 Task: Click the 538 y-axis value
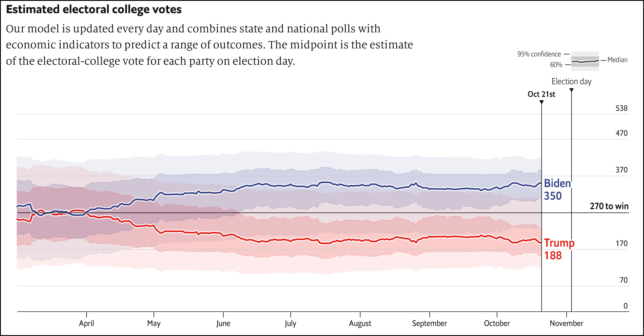621,108
